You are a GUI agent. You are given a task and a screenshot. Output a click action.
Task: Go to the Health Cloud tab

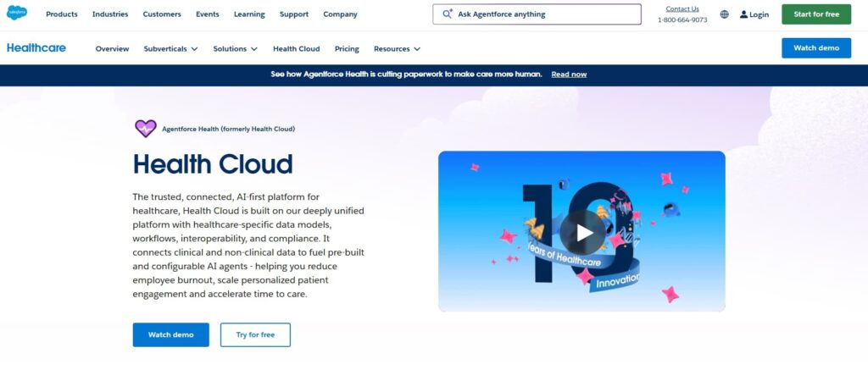(296, 48)
